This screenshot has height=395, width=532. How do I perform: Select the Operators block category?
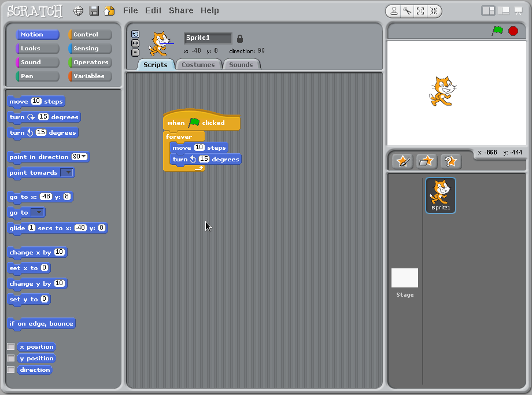[90, 62]
